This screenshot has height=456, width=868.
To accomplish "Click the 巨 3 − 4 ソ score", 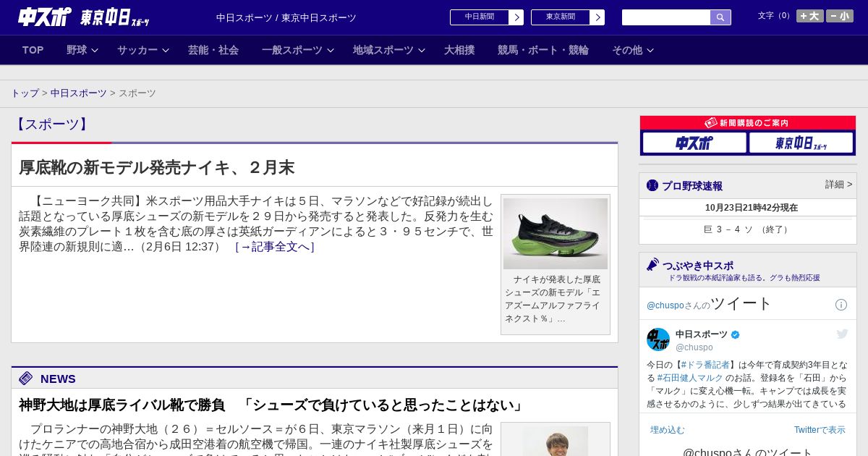I will click(748, 229).
